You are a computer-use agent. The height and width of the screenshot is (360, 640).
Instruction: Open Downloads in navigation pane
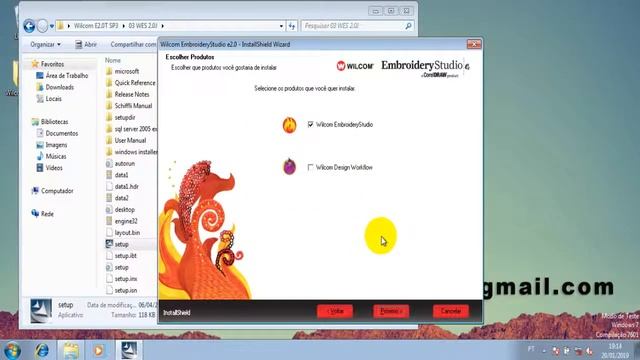(60, 87)
